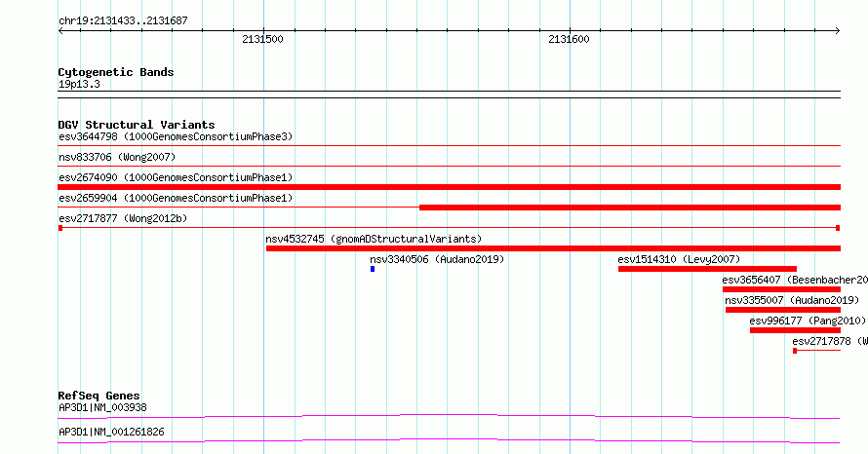This screenshot has width=868, height=454.
Task: Click the red esv3656407 variant bar
Action: tap(781, 289)
